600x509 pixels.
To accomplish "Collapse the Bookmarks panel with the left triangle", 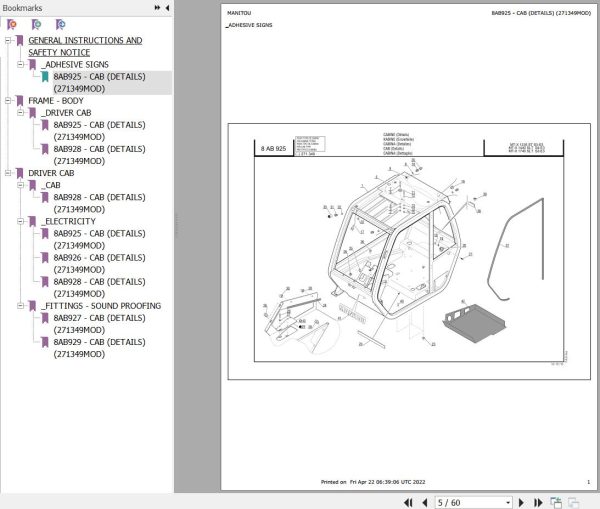I will click(167, 8).
